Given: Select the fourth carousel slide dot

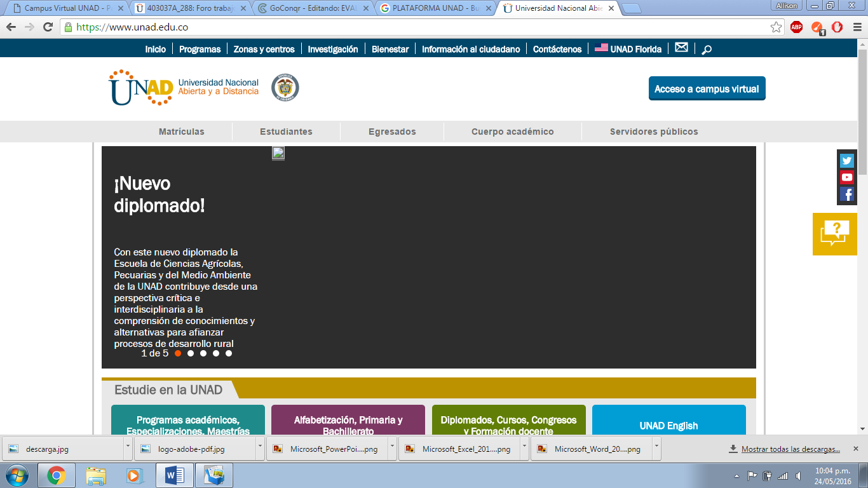Looking at the screenshot, I should pyautogui.click(x=216, y=353).
